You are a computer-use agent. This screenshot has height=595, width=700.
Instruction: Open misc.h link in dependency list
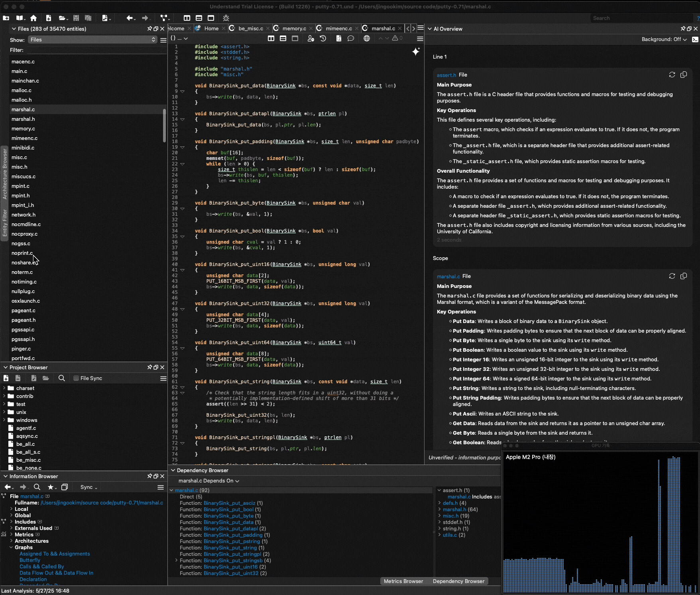451,516
